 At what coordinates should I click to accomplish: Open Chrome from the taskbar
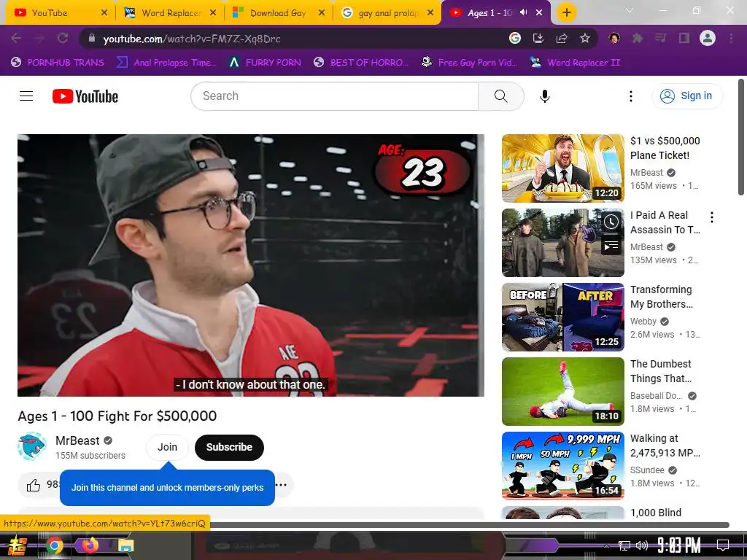pos(55,545)
